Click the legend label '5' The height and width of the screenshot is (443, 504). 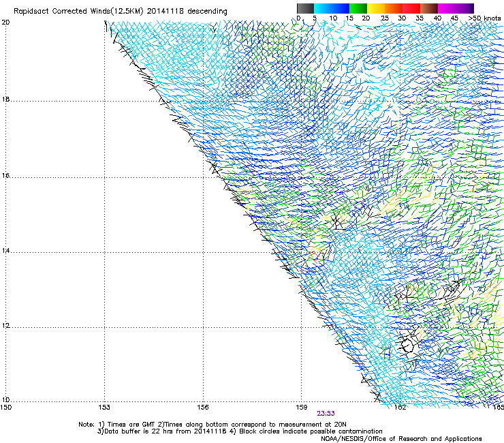pyautogui.click(x=315, y=18)
